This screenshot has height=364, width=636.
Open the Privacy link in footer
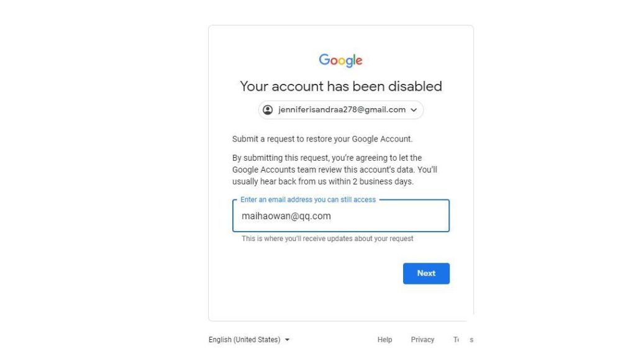click(x=422, y=340)
